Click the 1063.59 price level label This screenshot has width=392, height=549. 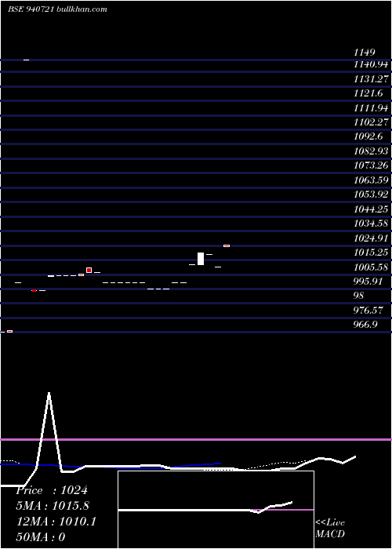click(371, 180)
